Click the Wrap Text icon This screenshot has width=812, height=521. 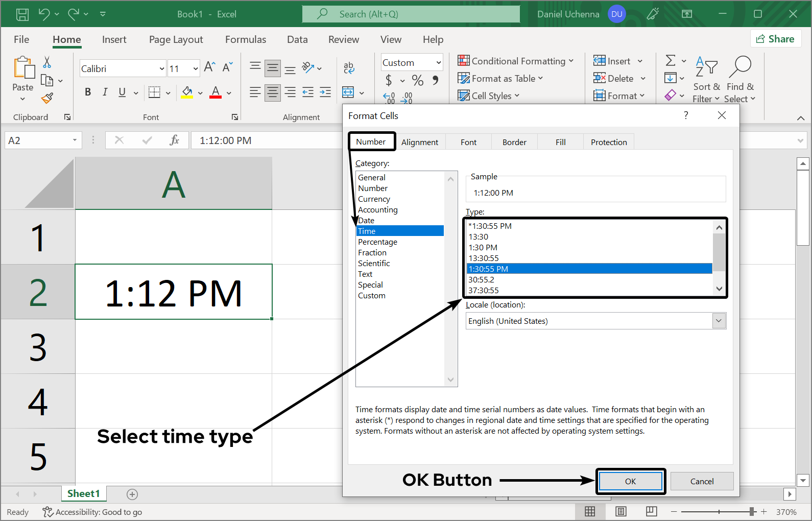[349, 67]
